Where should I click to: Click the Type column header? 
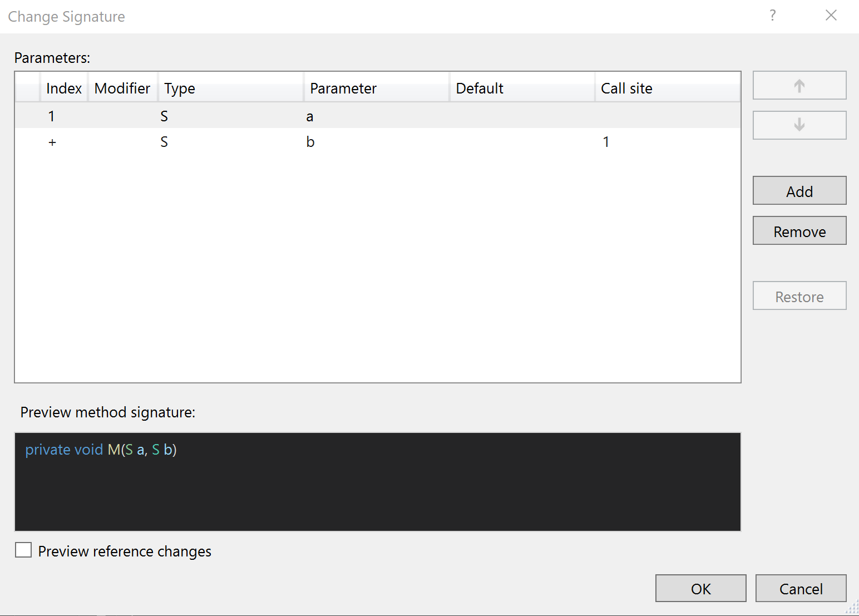pyautogui.click(x=179, y=87)
